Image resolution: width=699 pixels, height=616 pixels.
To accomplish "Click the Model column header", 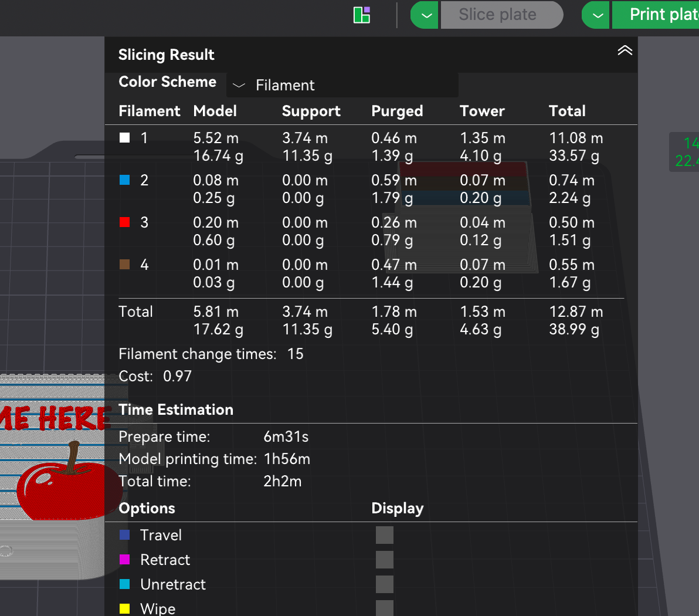I will 215,111.
